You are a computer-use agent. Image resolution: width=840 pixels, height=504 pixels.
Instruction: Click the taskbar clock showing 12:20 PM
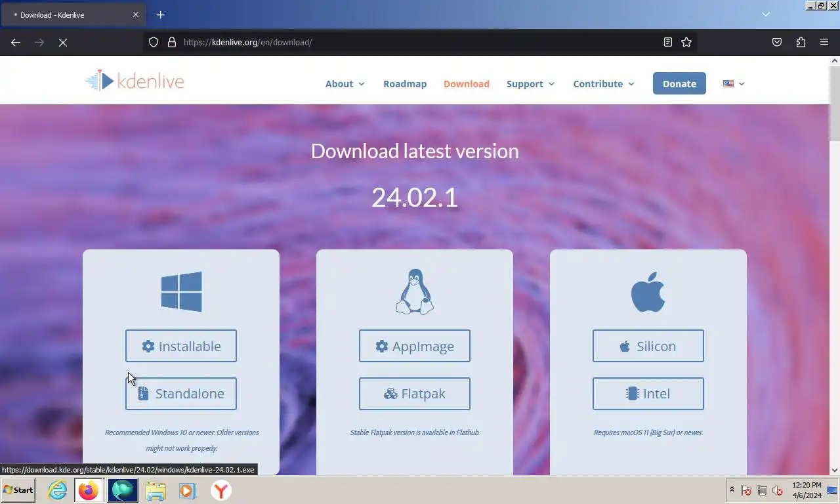tap(807, 490)
